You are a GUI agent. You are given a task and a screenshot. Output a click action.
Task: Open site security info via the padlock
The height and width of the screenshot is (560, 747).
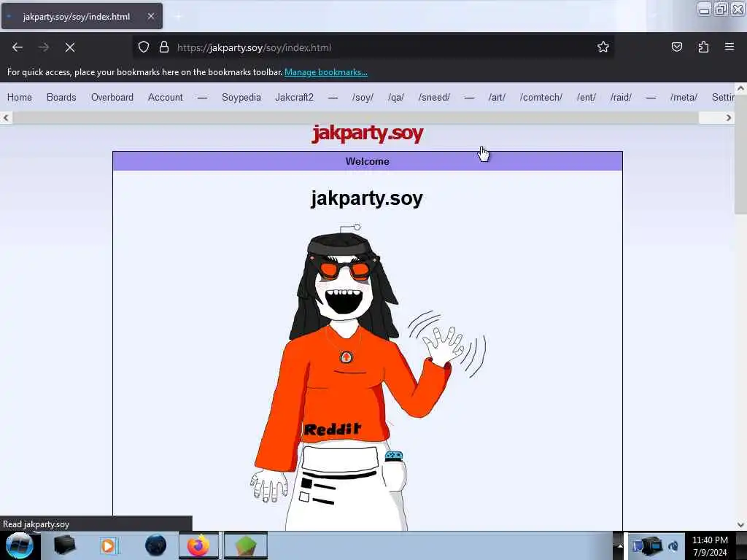tap(164, 47)
